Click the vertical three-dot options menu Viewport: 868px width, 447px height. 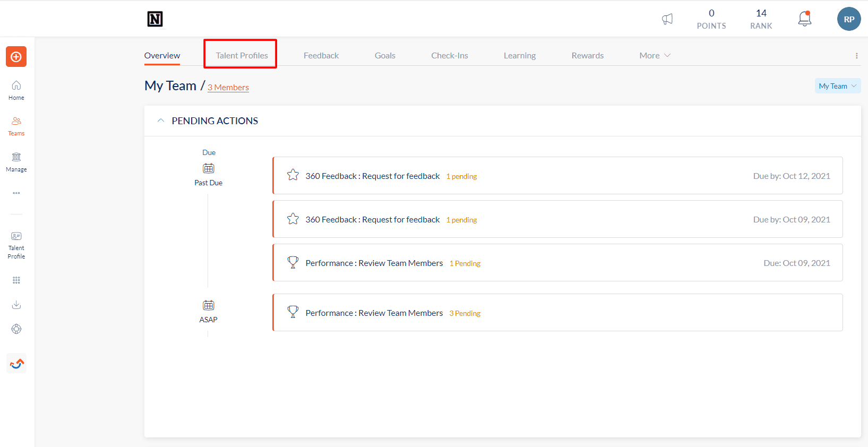[856, 56]
